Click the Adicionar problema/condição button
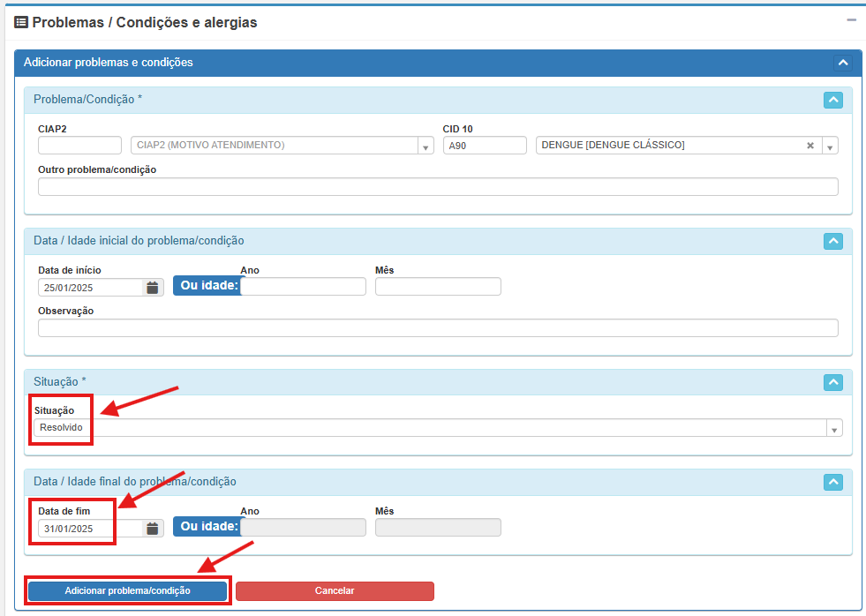Screen dimensions: 866x616 point(127,590)
